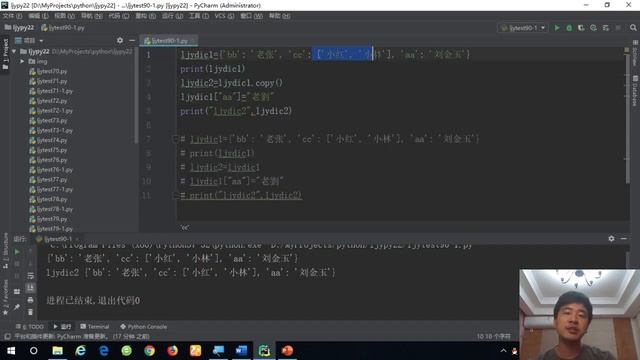Open the TODO tool window button
This screenshot has width=640, height=360.
(x=30, y=327)
